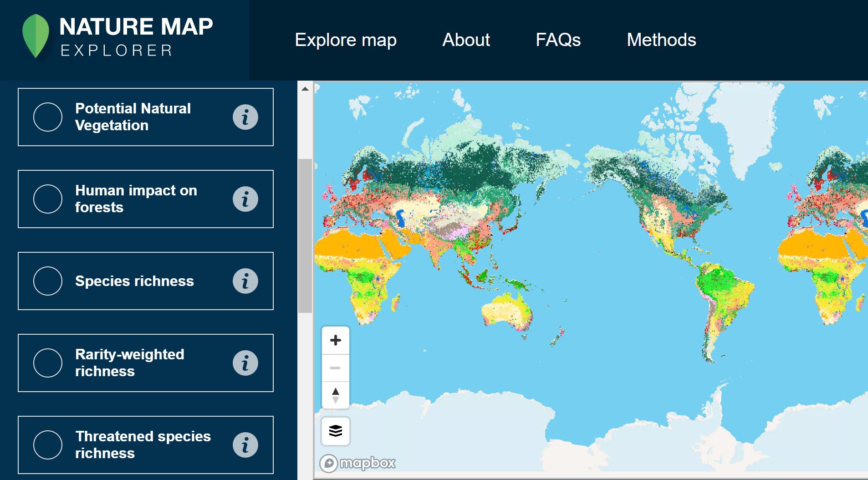Screen dimensions: 868x480
Task: Open the map layers picker icon
Action: [x=336, y=431]
